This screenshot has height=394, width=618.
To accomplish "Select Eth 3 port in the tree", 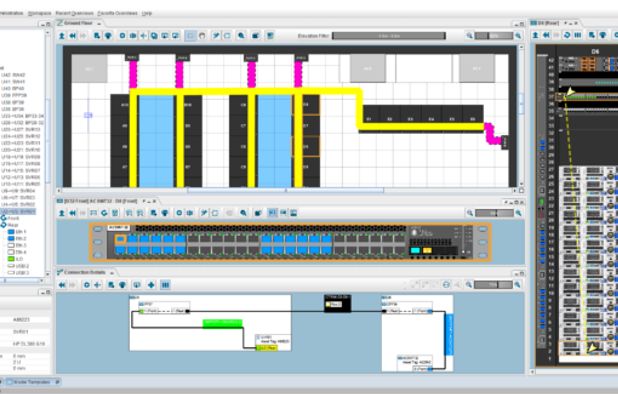I will pyautogui.click(x=17, y=245).
